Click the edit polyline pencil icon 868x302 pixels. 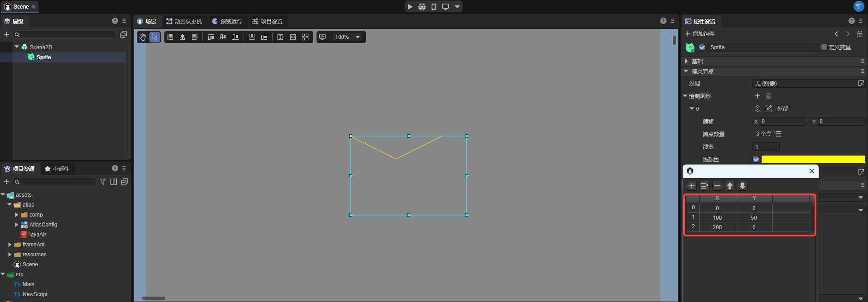pyautogui.click(x=768, y=109)
